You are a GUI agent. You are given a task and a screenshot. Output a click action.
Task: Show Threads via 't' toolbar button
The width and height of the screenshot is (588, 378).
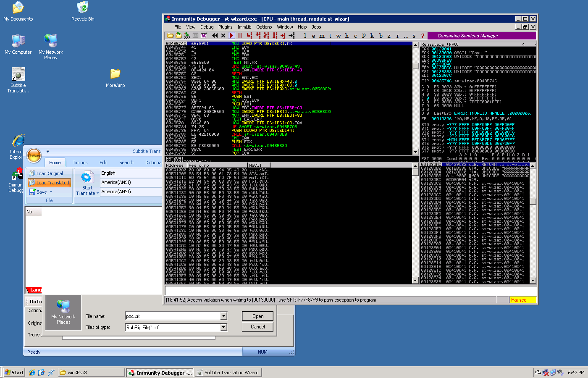coord(330,36)
